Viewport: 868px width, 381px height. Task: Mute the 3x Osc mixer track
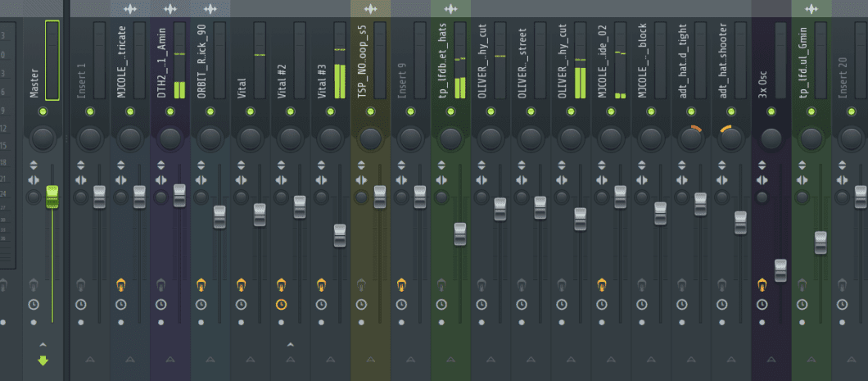771,111
